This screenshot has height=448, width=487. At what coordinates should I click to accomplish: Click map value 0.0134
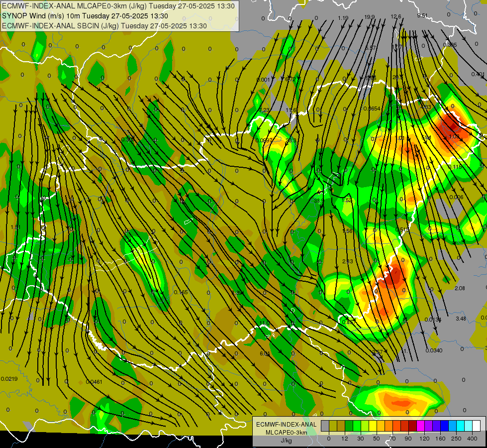tap(433, 320)
